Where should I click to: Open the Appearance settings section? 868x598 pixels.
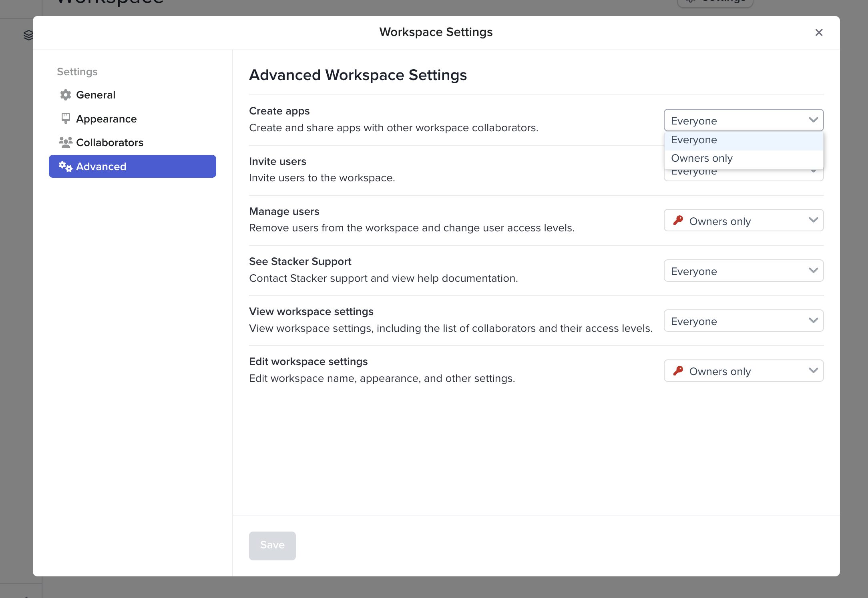pyautogui.click(x=106, y=119)
